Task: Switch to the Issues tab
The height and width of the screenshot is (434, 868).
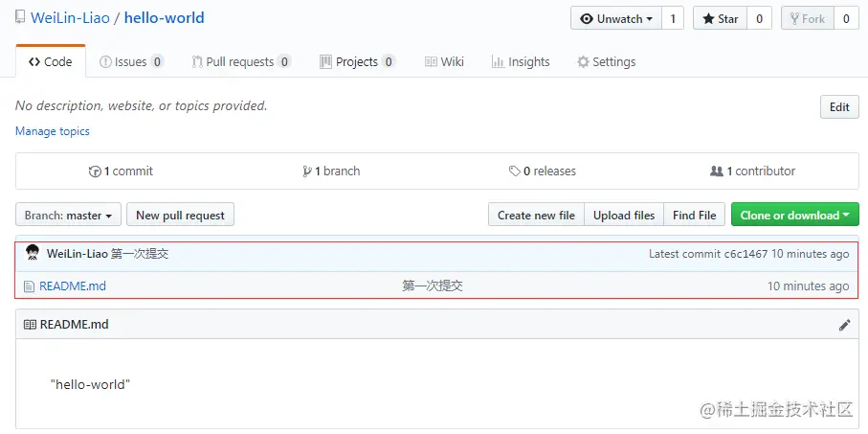Action: point(131,61)
